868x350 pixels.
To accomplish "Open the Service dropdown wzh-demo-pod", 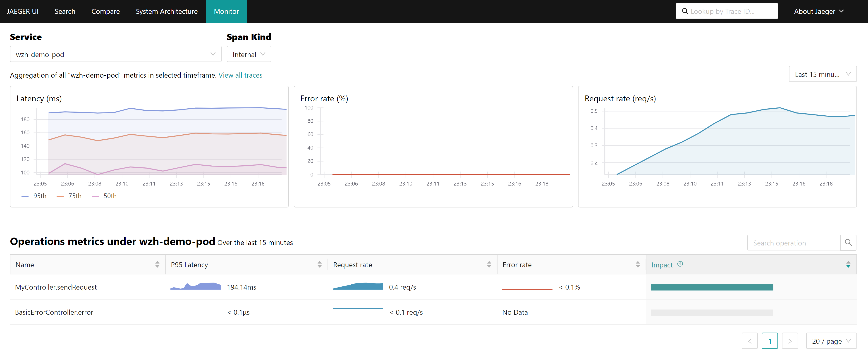I will (115, 54).
